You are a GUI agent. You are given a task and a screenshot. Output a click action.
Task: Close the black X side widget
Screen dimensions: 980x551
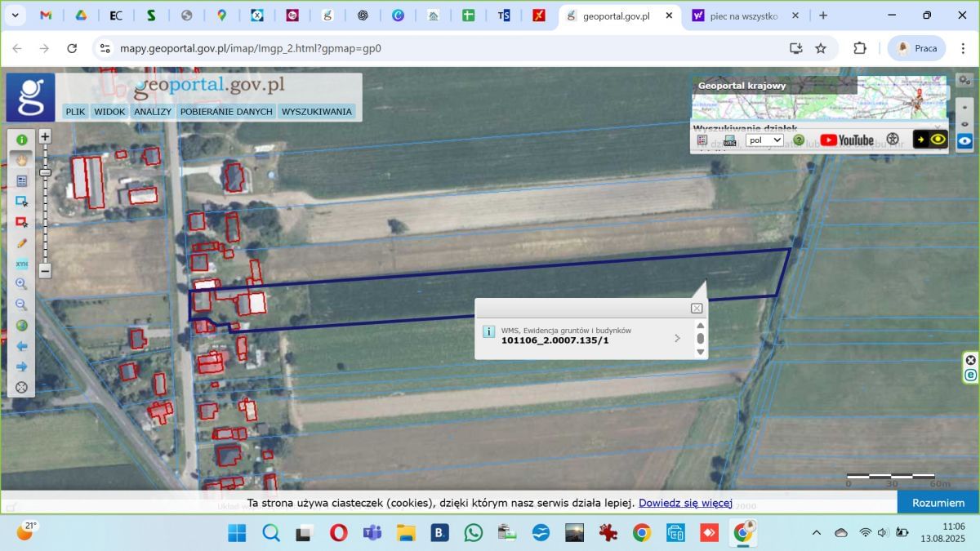(x=971, y=360)
